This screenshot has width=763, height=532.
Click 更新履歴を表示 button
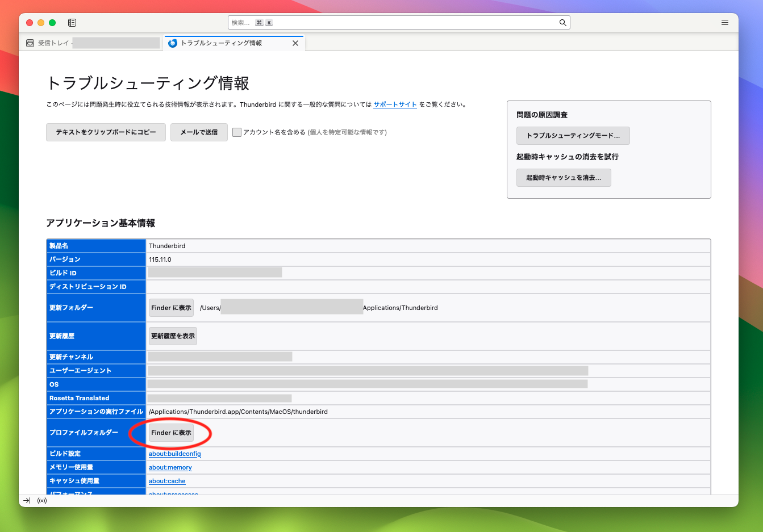pos(173,336)
